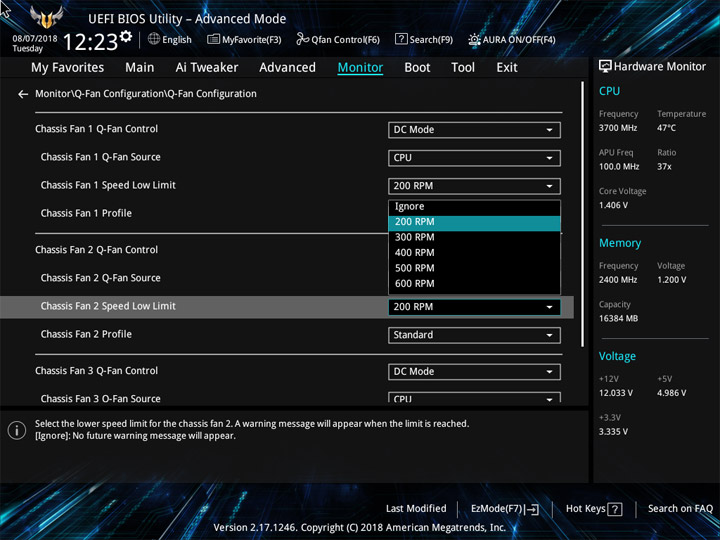Select the Monitor tab
This screenshot has height=540, width=720.
pyautogui.click(x=360, y=68)
